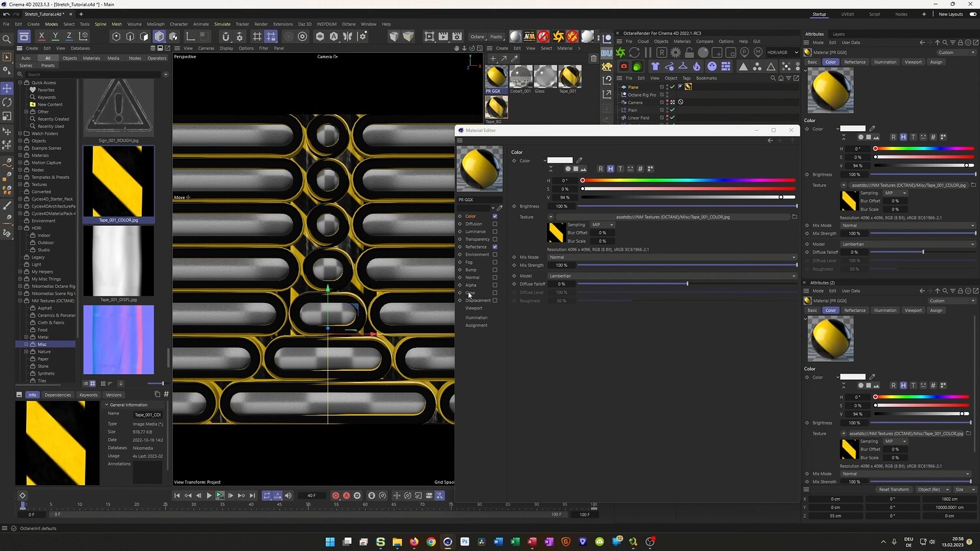Switch to the UVEdit layout
The width and height of the screenshot is (980, 551).
[x=847, y=14]
